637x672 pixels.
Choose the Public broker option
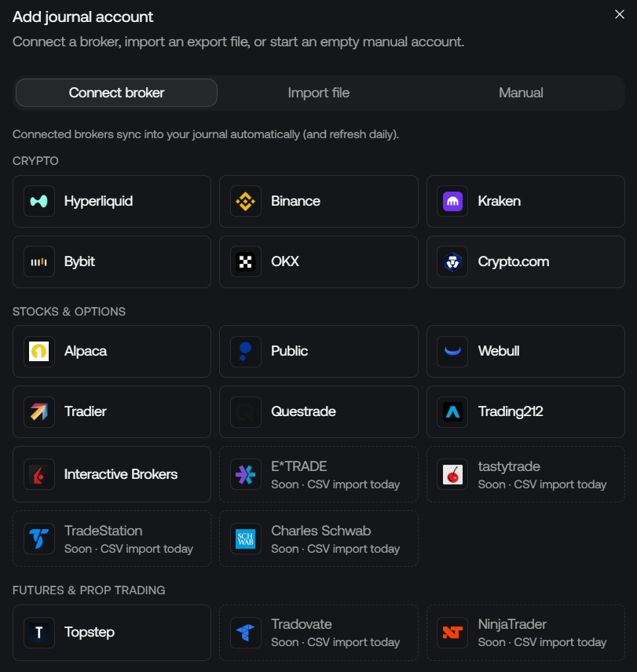tap(319, 352)
